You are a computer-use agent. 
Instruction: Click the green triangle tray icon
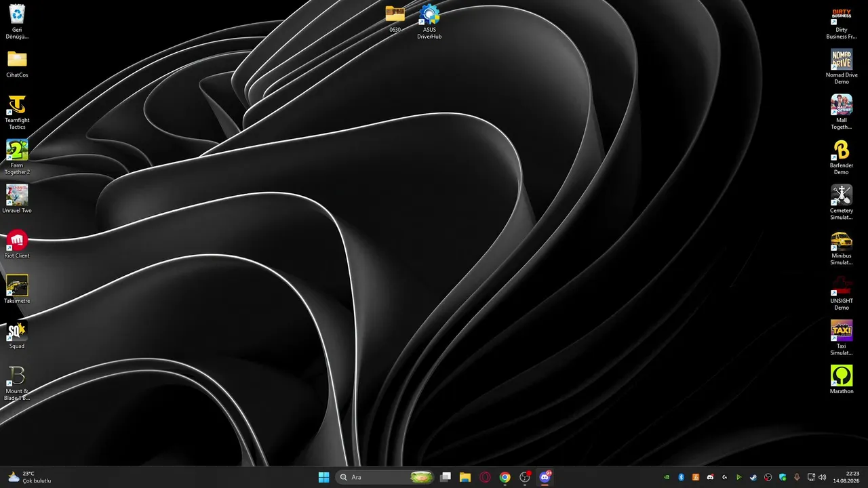click(x=739, y=477)
